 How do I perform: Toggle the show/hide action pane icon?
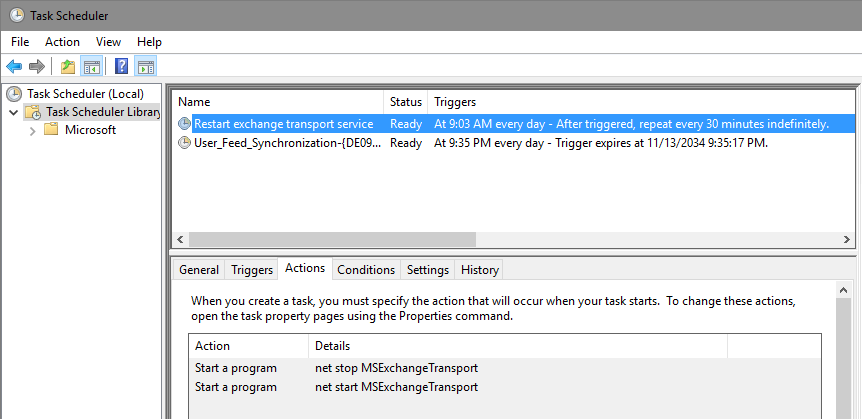point(146,67)
